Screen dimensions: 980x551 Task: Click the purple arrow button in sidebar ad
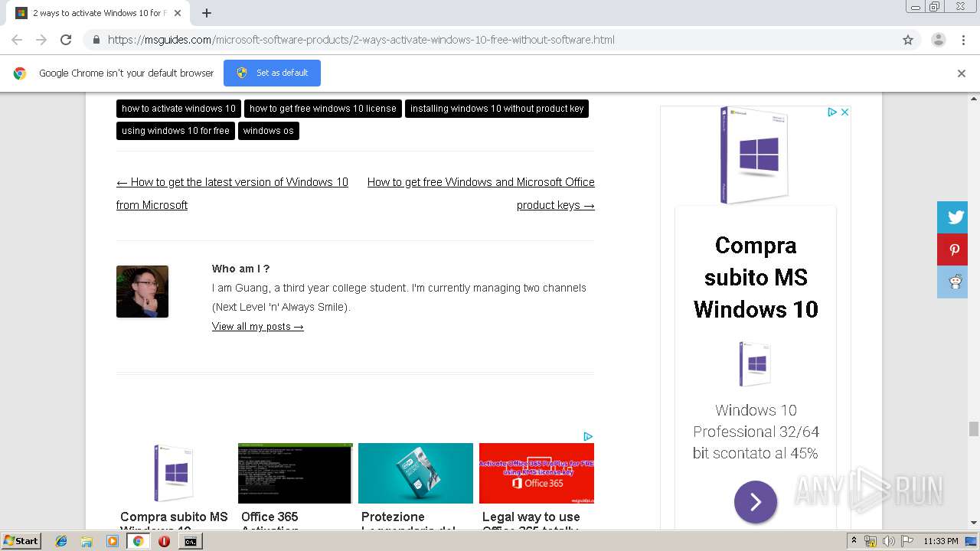tap(756, 502)
